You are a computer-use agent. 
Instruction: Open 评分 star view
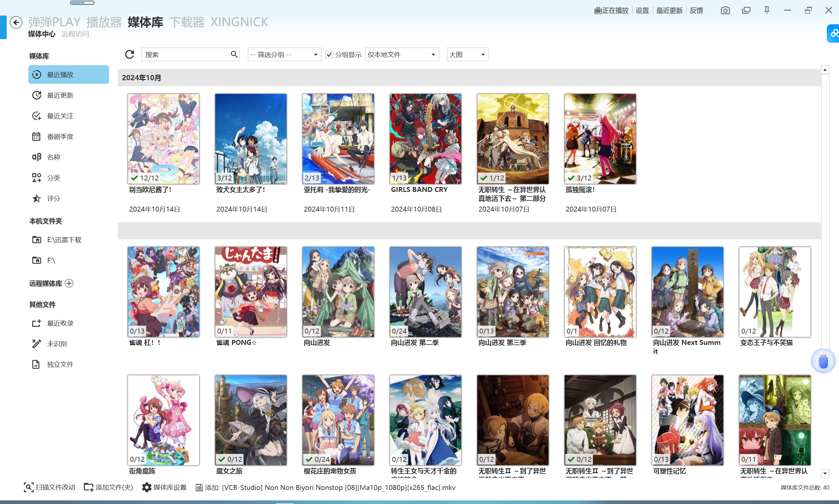[68, 198]
